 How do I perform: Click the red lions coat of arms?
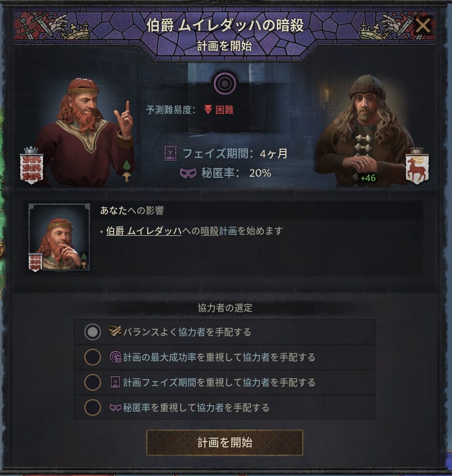click(x=31, y=166)
